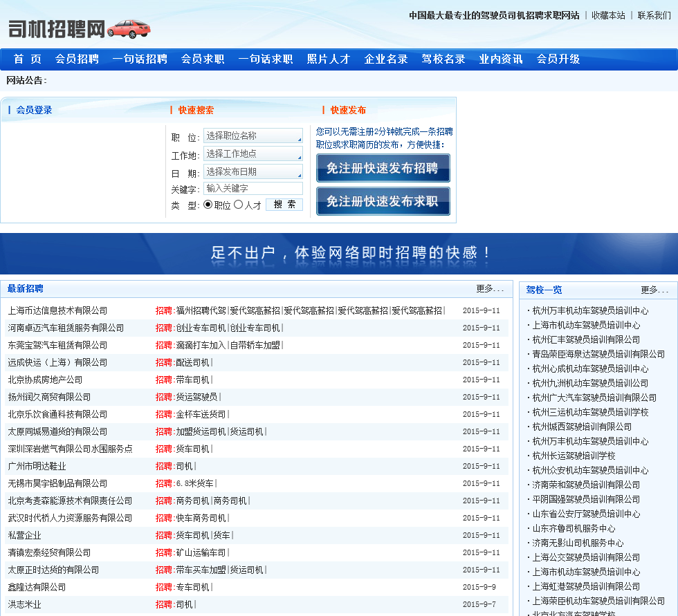Open 武汉时代桥人力资源服务有限公司 listing

click(x=70, y=518)
